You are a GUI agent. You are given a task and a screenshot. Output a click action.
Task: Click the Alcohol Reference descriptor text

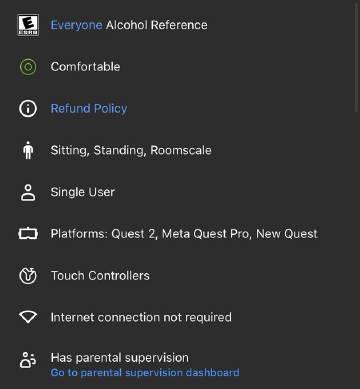click(157, 25)
